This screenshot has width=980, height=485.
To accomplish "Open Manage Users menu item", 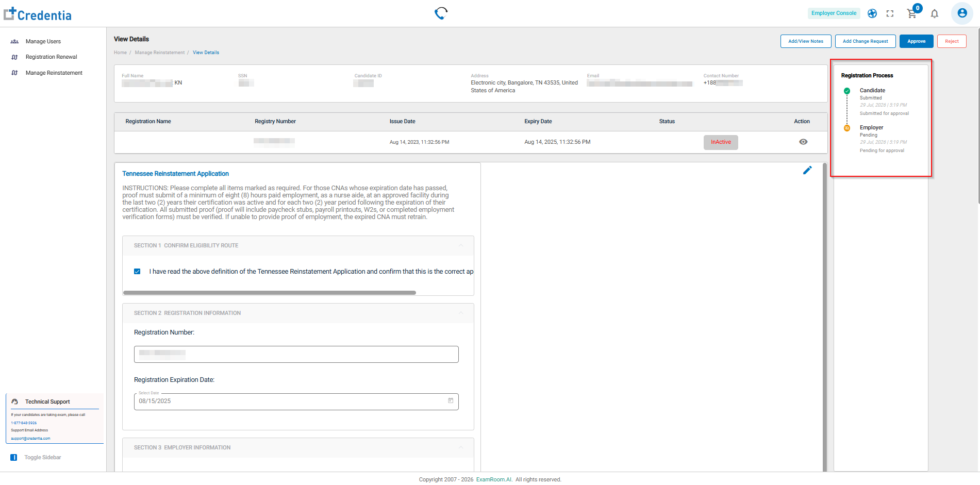I will tap(43, 41).
